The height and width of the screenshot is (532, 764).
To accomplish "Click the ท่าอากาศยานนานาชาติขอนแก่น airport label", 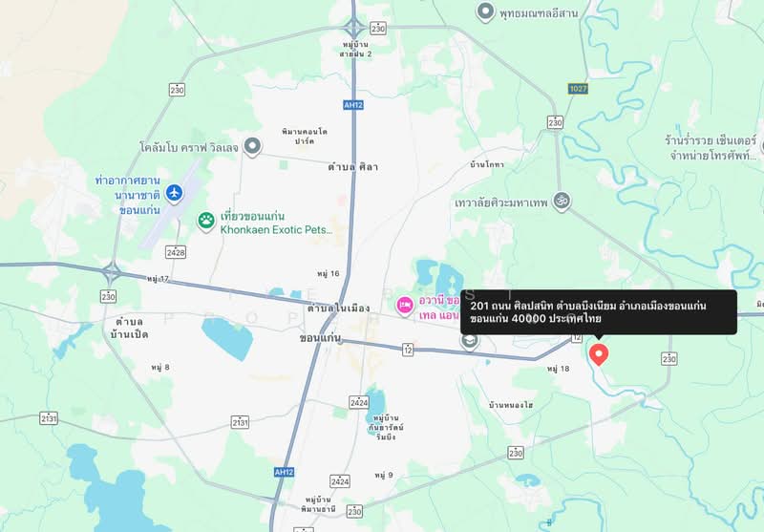I will (x=128, y=195).
